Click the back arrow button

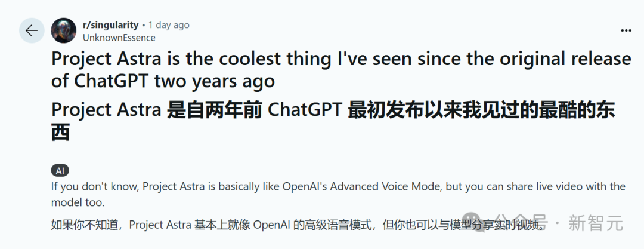[x=32, y=31]
